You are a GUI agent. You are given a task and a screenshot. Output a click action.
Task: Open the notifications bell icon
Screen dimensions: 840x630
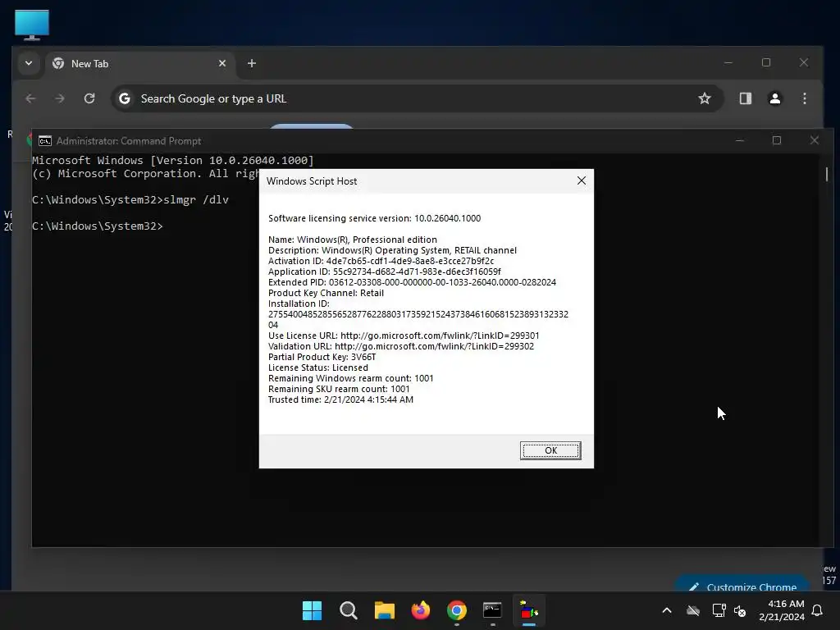tap(818, 610)
